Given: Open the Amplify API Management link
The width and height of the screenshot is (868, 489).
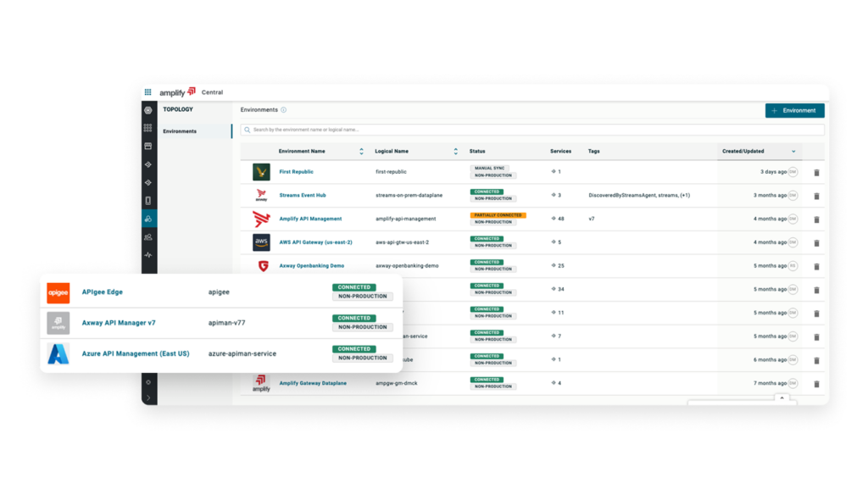Looking at the screenshot, I should click(x=310, y=219).
